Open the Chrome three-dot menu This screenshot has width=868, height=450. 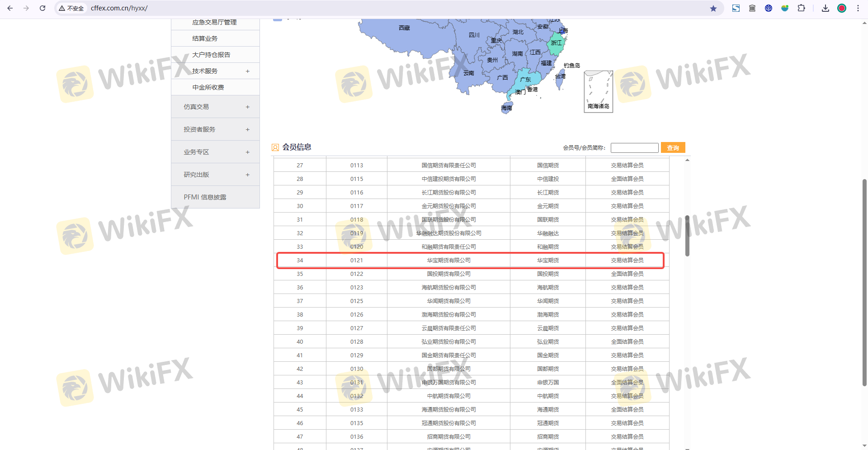tap(858, 8)
